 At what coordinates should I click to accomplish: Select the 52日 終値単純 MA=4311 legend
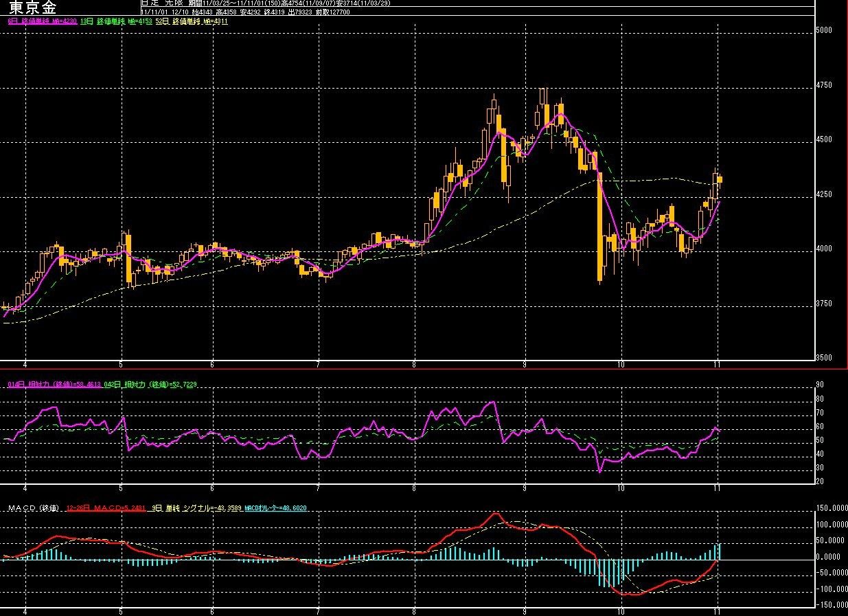pyautogui.click(x=192, y=22)
